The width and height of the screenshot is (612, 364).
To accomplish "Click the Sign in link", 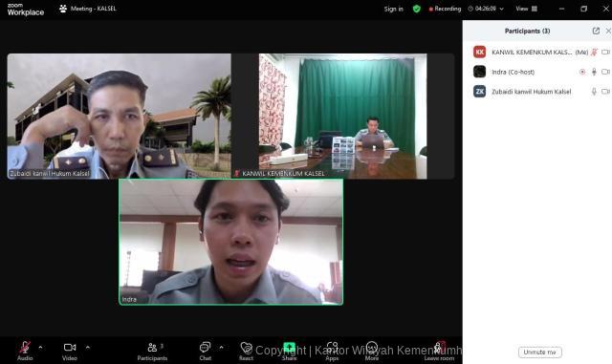I will click(x=393, y=9).
